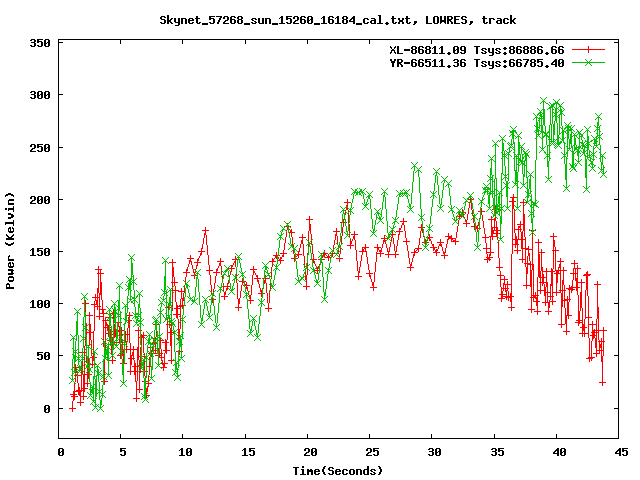
Task: Click the 200 y-axis tick label
Action: tap(40, 200)
